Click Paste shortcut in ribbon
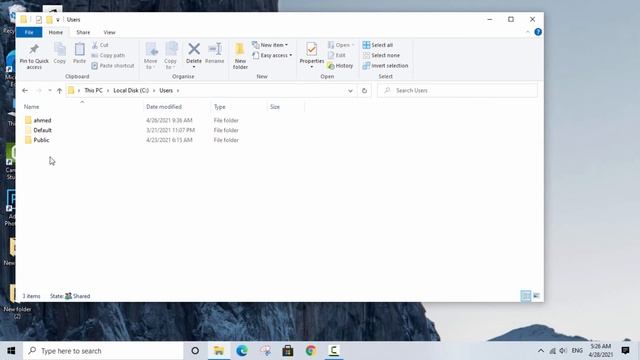Viewport: 640px width, 360px height. click(x=113, y=65)
